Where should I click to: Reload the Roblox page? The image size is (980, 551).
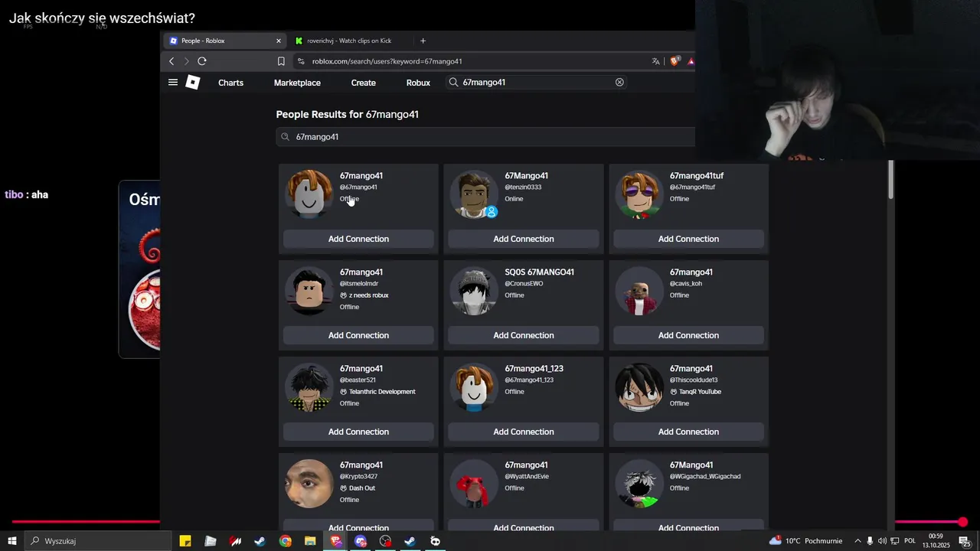[202, 61]
